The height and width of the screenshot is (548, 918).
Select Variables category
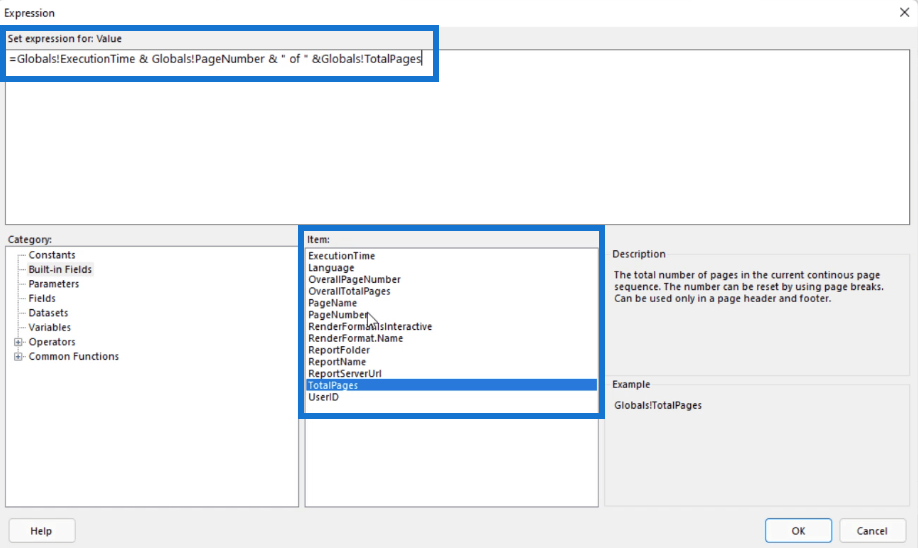(x=49, y=327)
